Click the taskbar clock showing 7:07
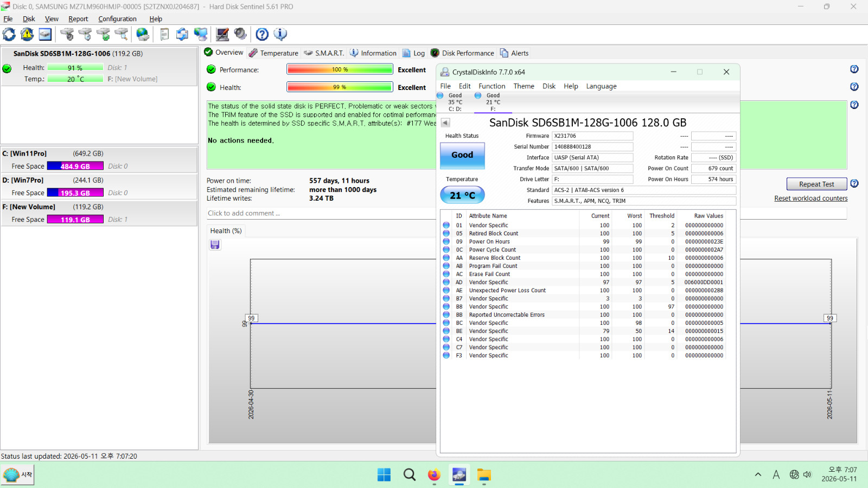 tap(839, 474)
